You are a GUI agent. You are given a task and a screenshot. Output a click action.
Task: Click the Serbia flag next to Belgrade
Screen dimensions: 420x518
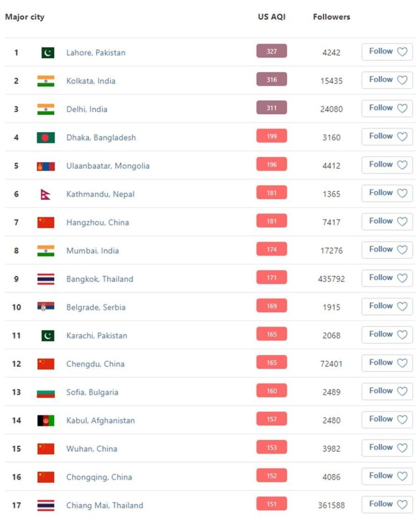(46, 307)
